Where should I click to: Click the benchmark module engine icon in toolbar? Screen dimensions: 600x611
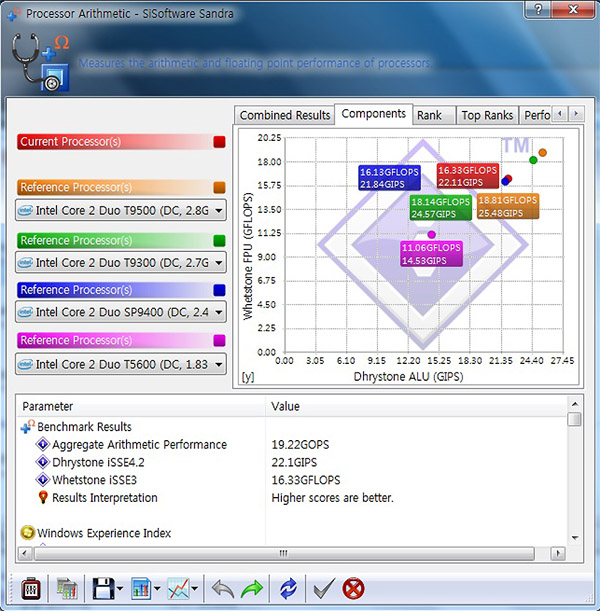pos(31,589)
